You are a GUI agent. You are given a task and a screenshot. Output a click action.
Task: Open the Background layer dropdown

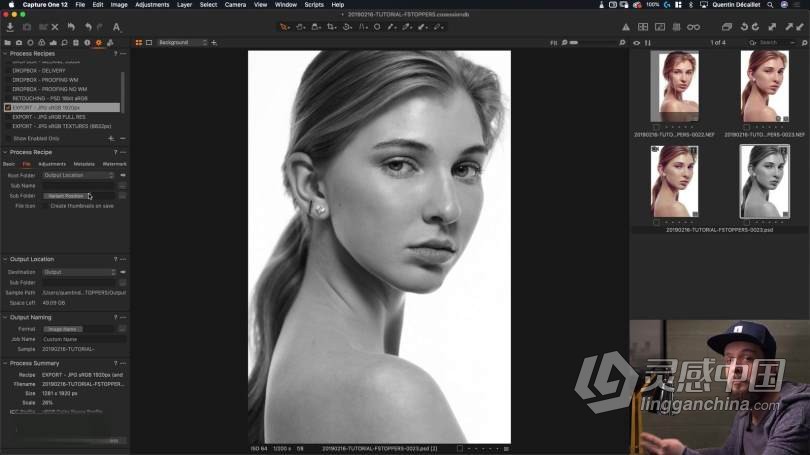coord(183,43)
